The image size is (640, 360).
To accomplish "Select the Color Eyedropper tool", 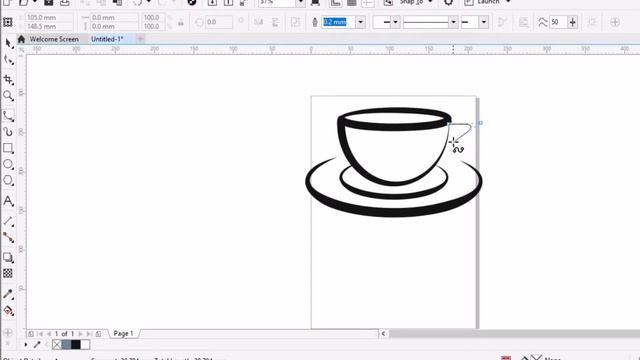I will pos(8,294).
